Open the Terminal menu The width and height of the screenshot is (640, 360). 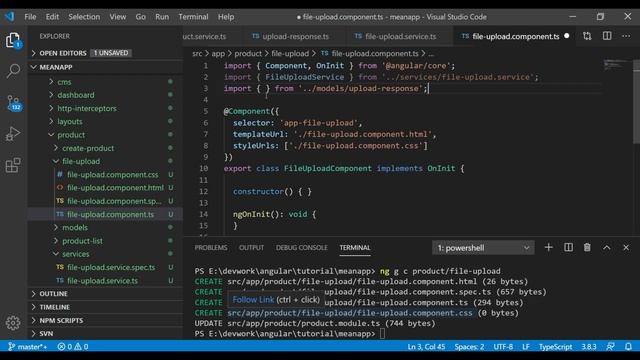(x=193, y=17)
